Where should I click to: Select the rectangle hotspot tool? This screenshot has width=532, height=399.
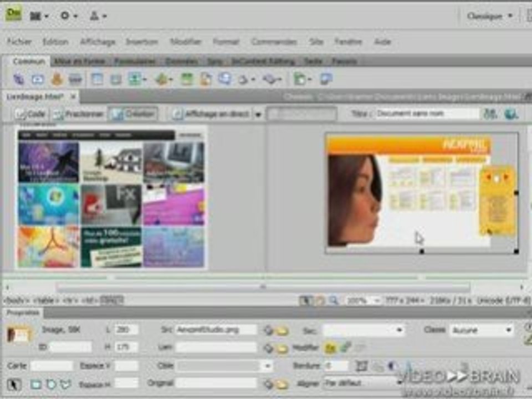(x=36, y=385)
